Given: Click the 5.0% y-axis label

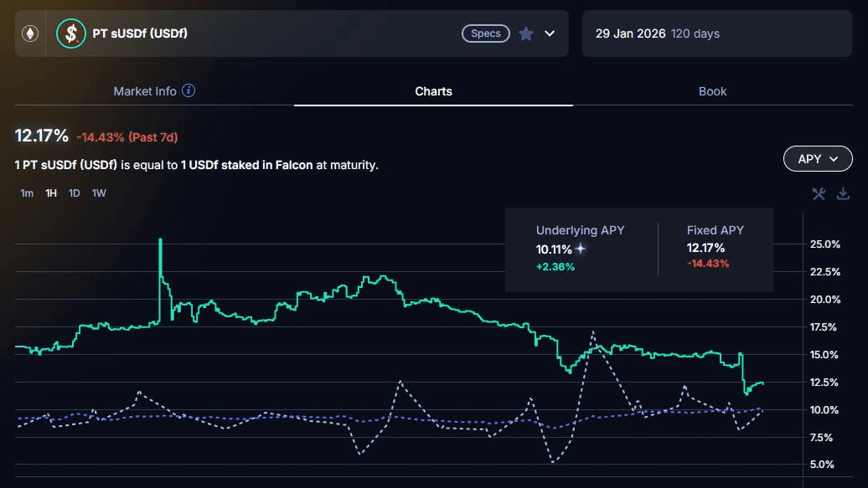Looking at the screenshot, I should (822, 465).
